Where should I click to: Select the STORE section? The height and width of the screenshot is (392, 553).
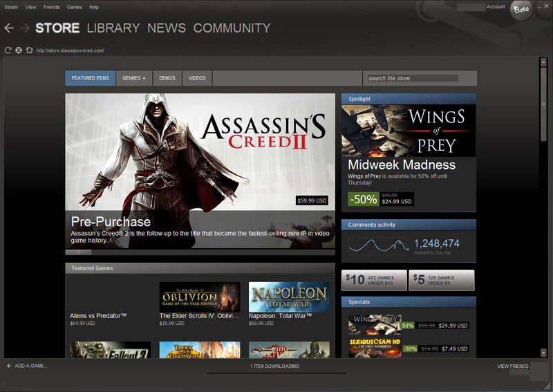coord(57,28)
